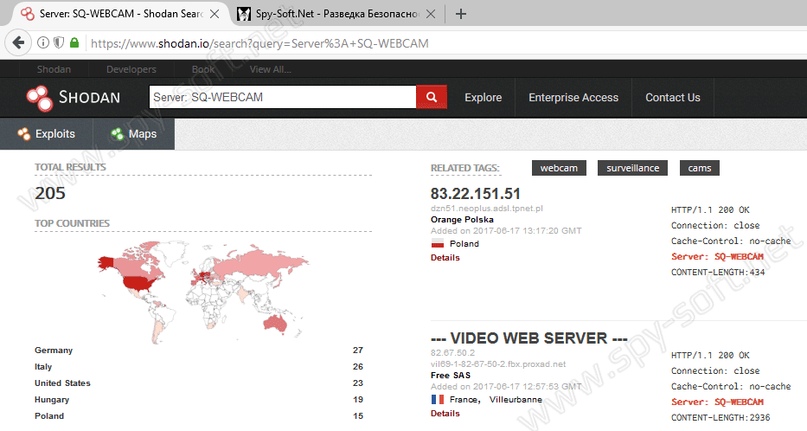The height and width of the screenshot is (431, 807).
Task: Open the site information icon in address bar
Action: 43,43
